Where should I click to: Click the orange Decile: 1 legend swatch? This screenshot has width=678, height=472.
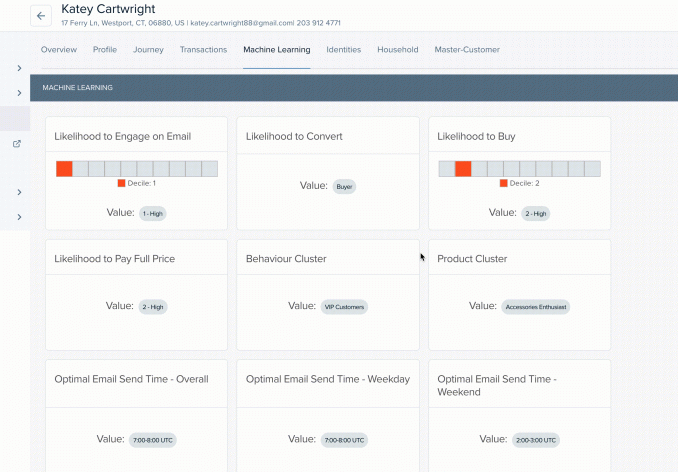coord(122,183)
